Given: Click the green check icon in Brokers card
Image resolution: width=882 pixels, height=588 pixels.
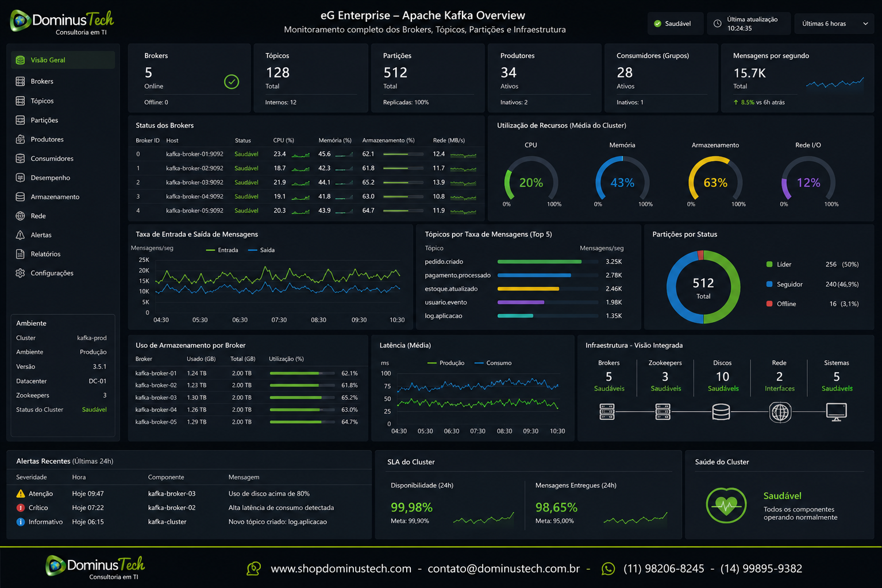Looking at the screenshot, I should [x=232, y=82].
